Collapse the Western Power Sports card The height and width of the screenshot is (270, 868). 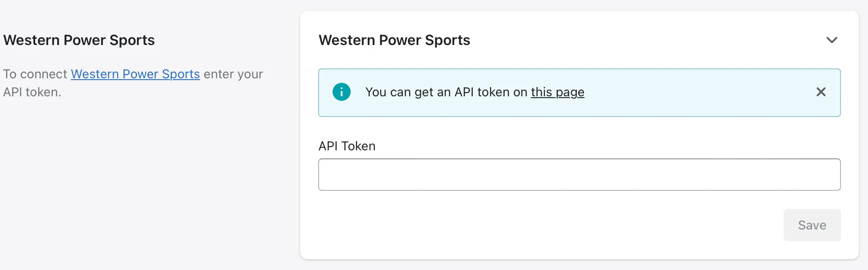tap(831, 40)
